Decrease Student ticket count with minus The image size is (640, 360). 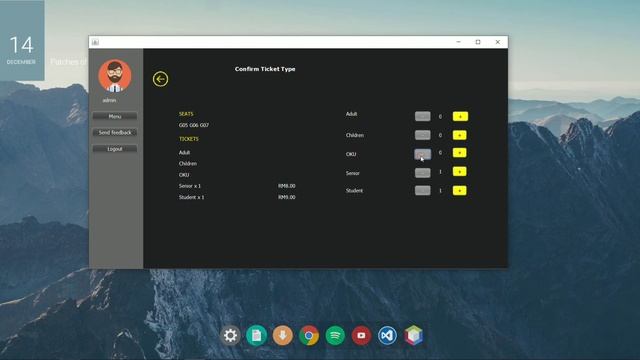pyautogui.click(x=422, y=191)
